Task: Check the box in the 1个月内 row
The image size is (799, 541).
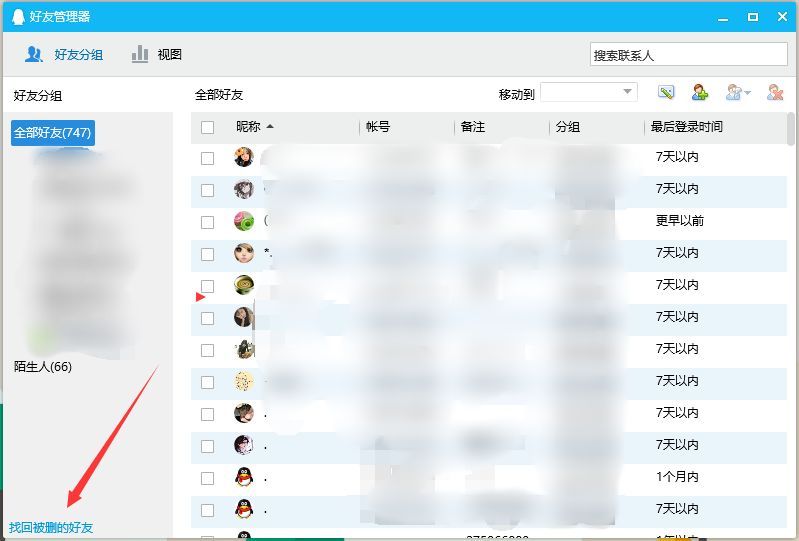Action: coord(207,478)
